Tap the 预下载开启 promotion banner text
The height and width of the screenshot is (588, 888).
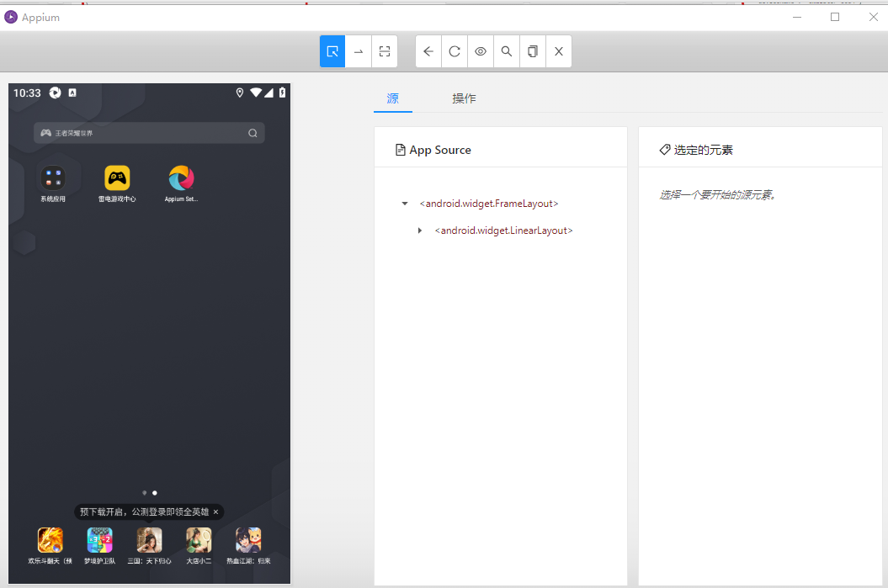[x=145, y=511]
